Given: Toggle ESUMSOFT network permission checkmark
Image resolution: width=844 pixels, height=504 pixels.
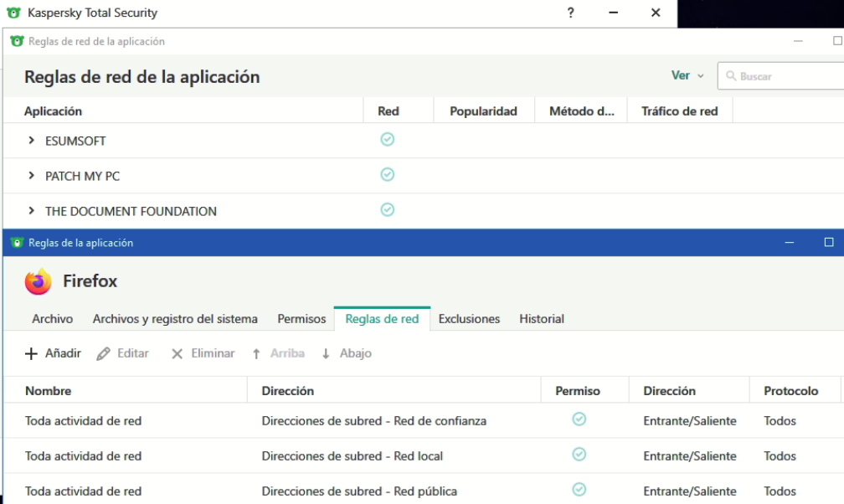Looking at the screenshot, I should tap(388, 140).
